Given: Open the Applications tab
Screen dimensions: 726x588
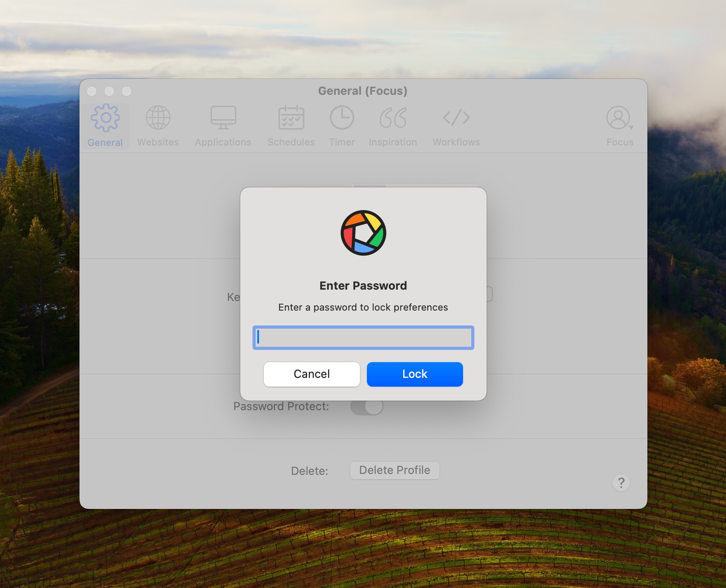Looking at the screenshot, I should tap(223, 126).
